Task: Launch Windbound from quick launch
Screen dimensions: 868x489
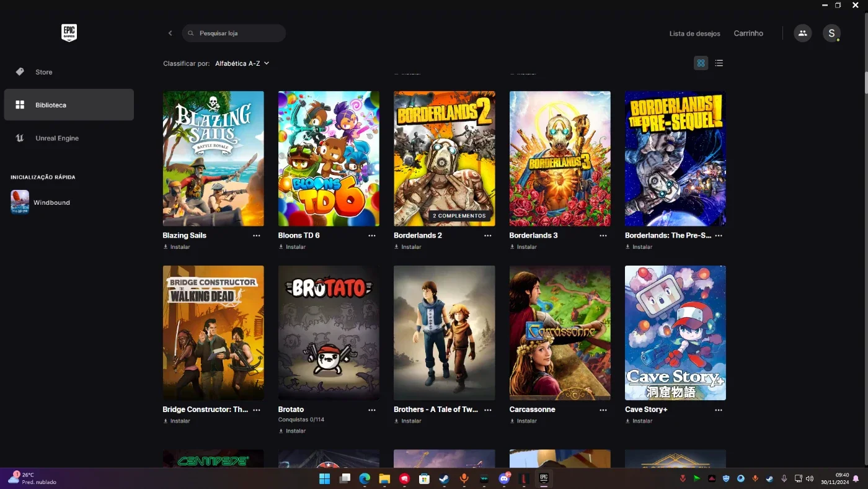Action: (41, 202)
